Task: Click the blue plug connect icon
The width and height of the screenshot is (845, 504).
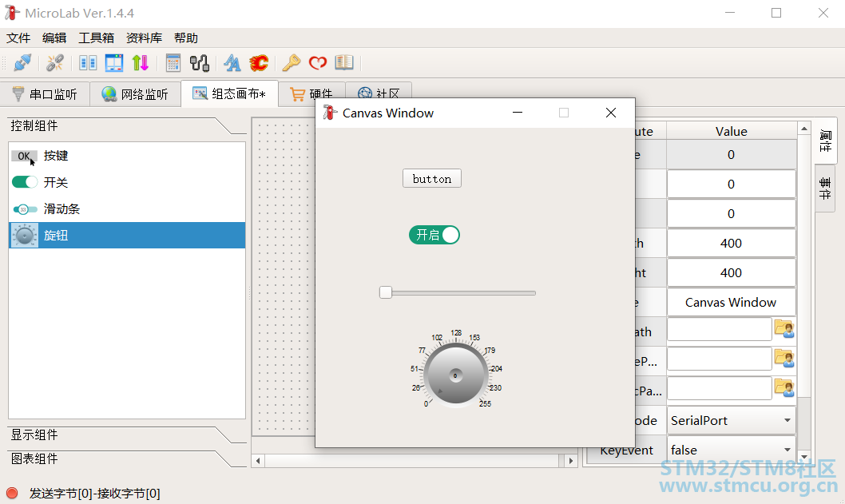Action: (x=22, y=63)
